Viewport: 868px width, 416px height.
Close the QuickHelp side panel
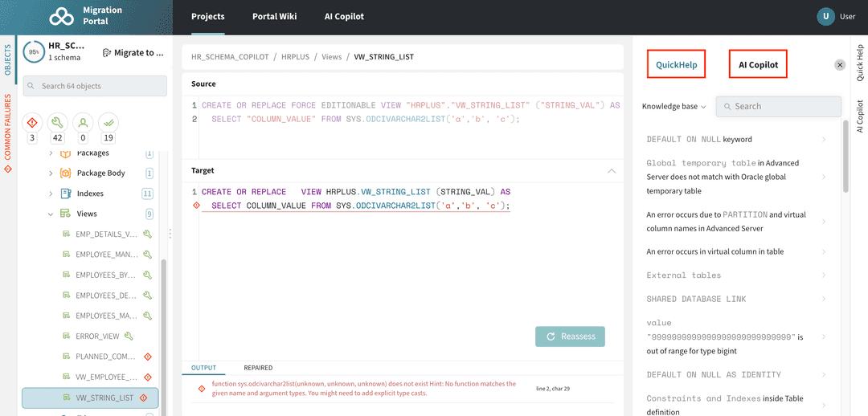click(x=840, y=65)
